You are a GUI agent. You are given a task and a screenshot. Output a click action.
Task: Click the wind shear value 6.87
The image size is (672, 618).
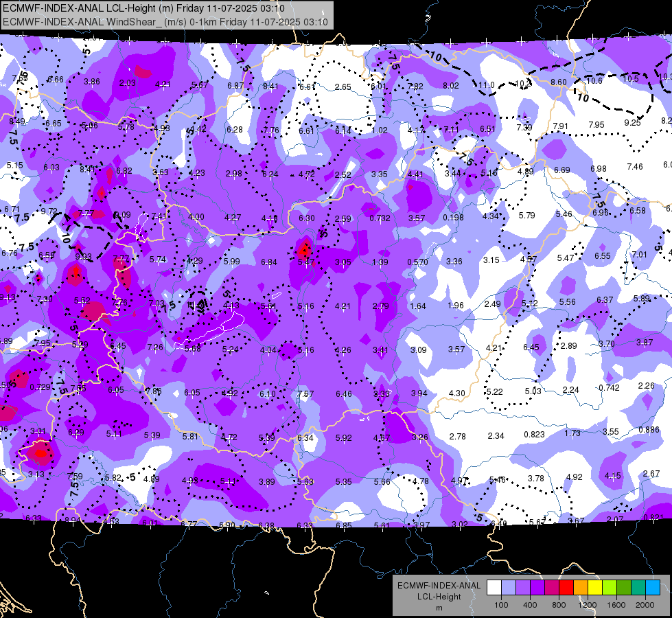click(x=235, y=86)
